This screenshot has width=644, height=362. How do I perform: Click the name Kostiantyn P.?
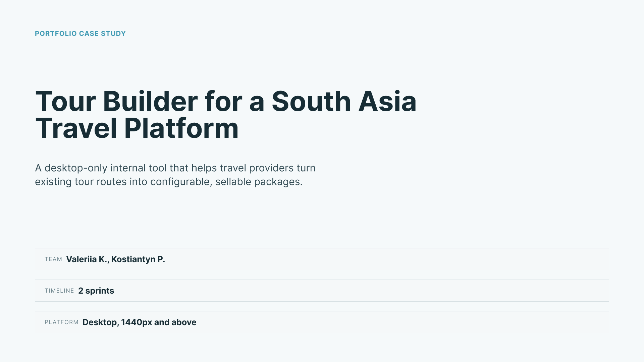click(x=138, y=259)
